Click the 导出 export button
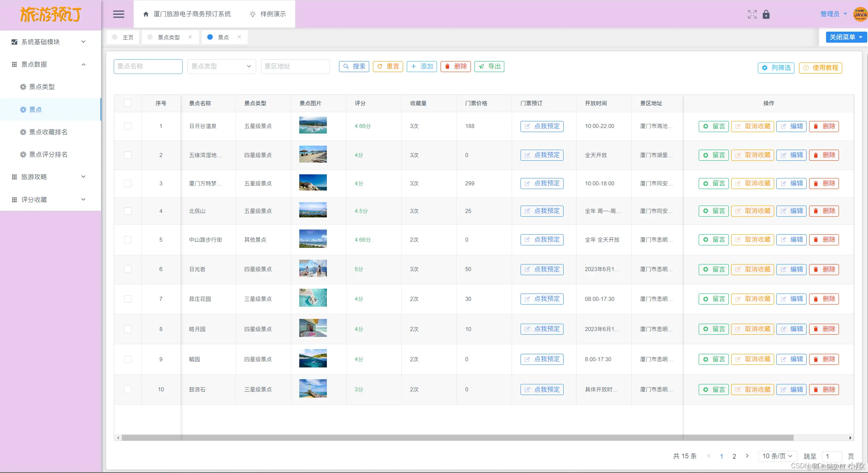868x473 pixels. [x=489, y=67]
